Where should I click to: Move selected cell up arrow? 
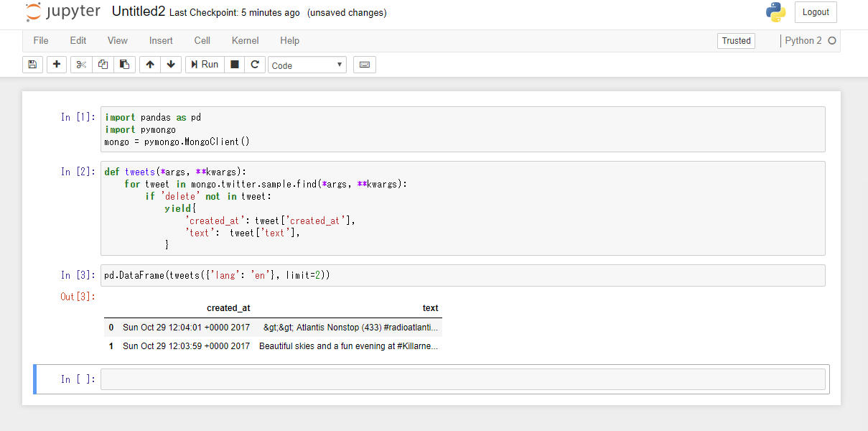149,65
